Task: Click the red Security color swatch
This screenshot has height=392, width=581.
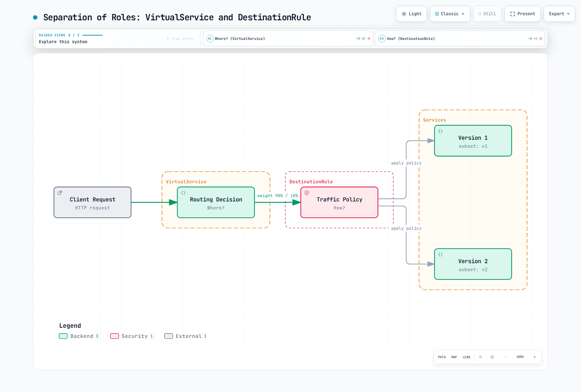Action: [115, 336]
